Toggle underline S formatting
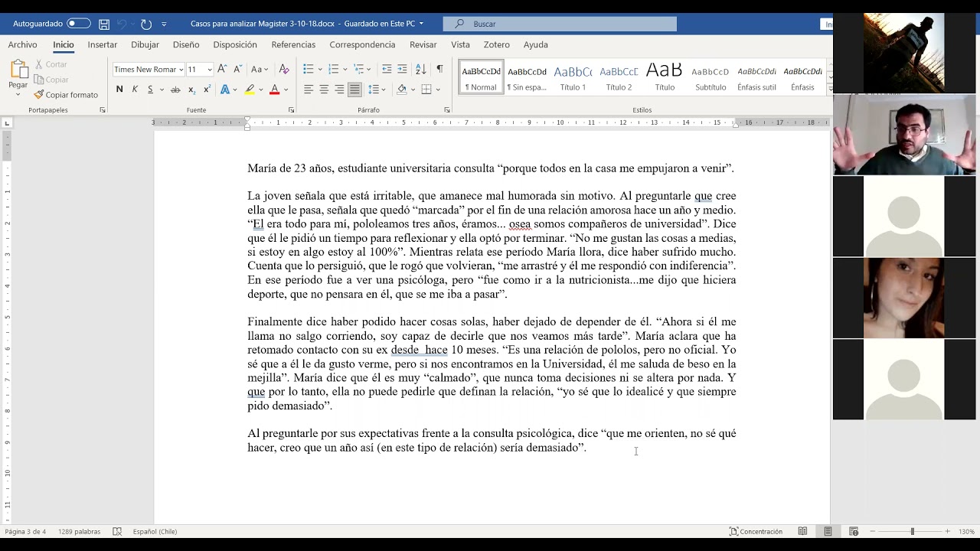Screen dimensions: 980x551 pyautogui.click(x=150, y=90)
